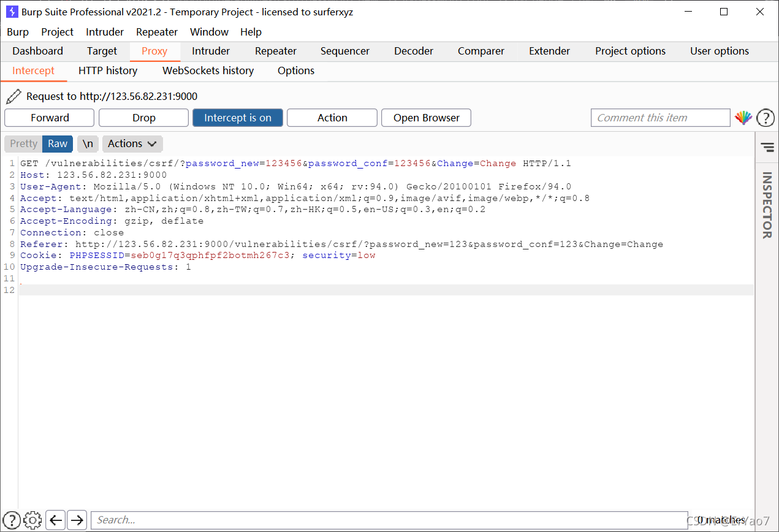Toggle the \n non-printable characters button
Image resolution: width=779 pixels, height=532 pixels.
coord(88,143)
